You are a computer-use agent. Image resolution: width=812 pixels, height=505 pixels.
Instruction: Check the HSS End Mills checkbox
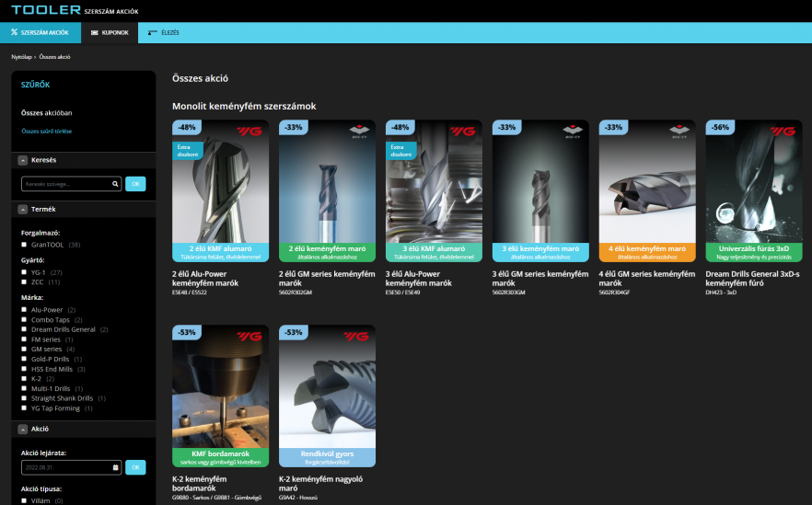[x=24, y=369]
